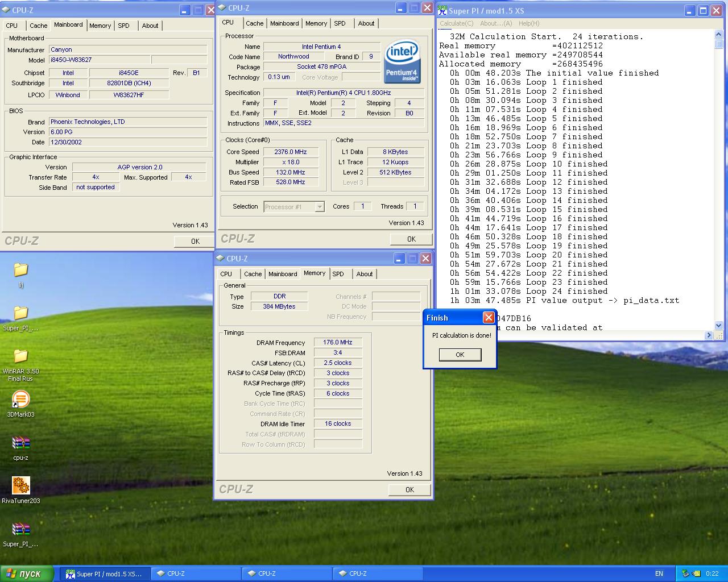Open the Super_PI folder icon on desktop
This screenshot has height=582, width=728.
tap(20, 313)
